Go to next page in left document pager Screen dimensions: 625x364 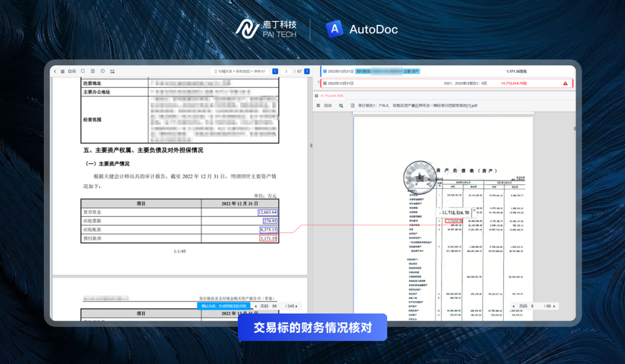(x=296, y=306)
